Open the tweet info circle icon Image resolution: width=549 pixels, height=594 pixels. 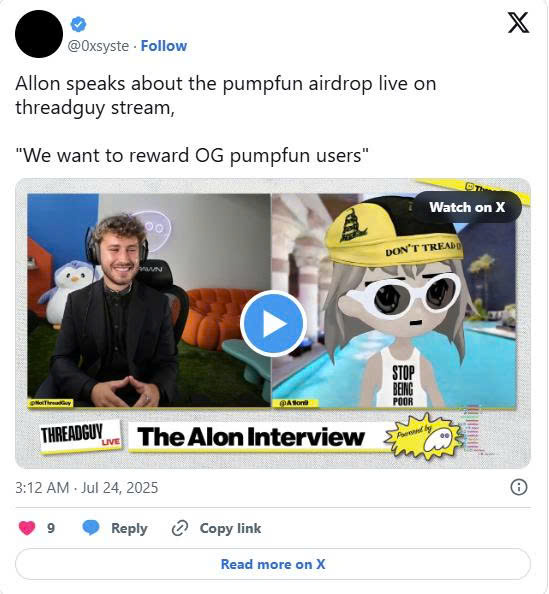[x=519, y=487]
